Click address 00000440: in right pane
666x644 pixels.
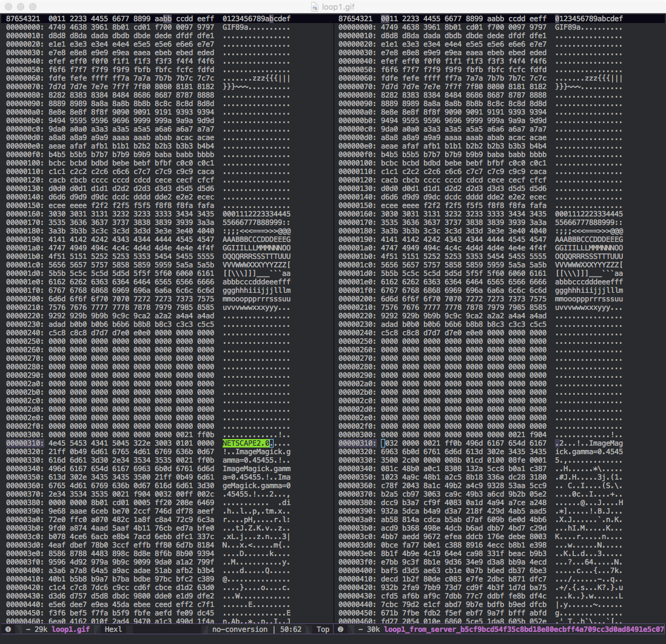(x=357, y=605)
